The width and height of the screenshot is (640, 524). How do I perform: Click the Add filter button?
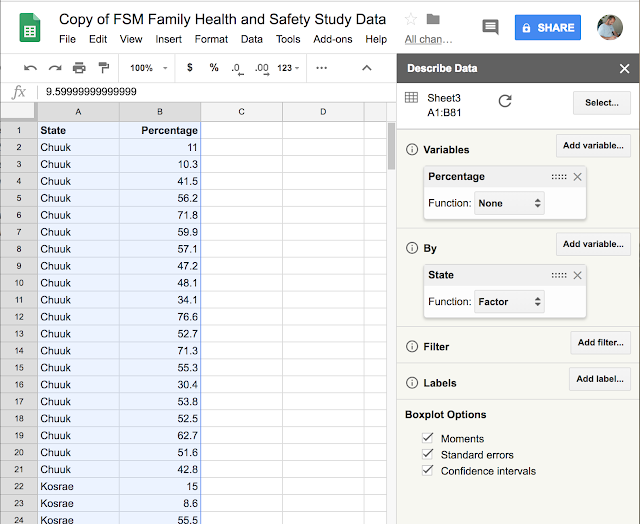coord(600,343)
